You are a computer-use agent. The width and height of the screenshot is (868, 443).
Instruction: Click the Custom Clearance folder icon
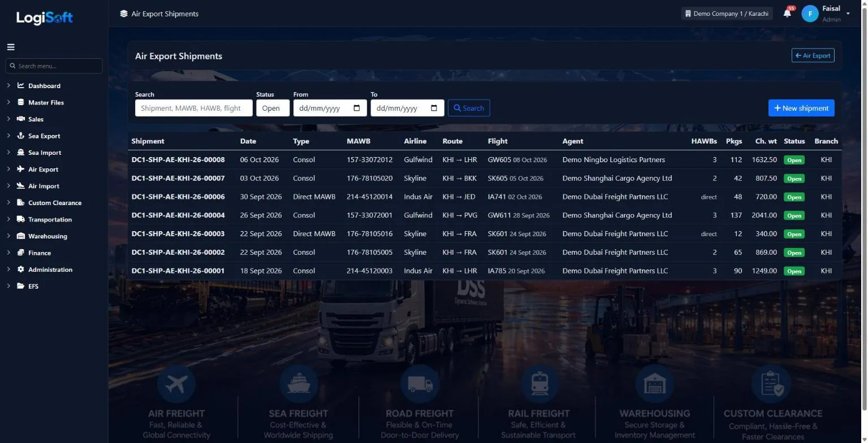tap(21, 203)
